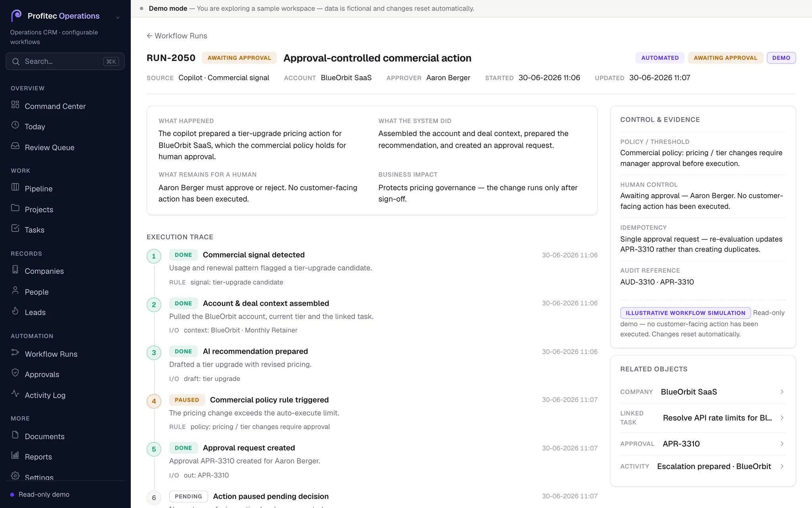
Task: Click the AUTOMATED tag
Action: (660, 58)
